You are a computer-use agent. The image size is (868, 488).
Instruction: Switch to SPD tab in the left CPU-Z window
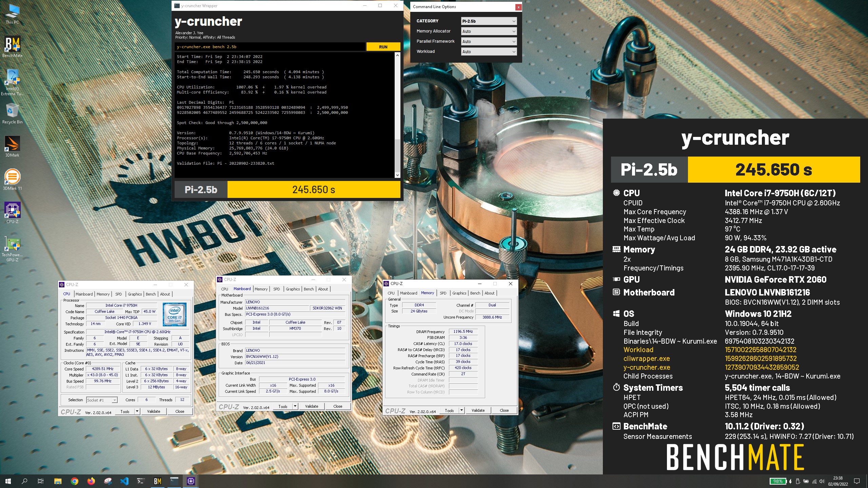[118, 294]
